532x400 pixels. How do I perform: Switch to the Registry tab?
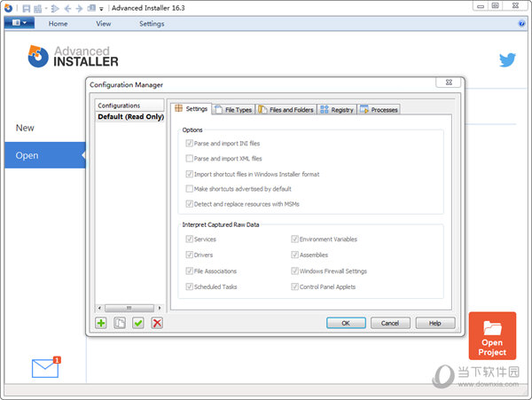click(x=337, y=110)
